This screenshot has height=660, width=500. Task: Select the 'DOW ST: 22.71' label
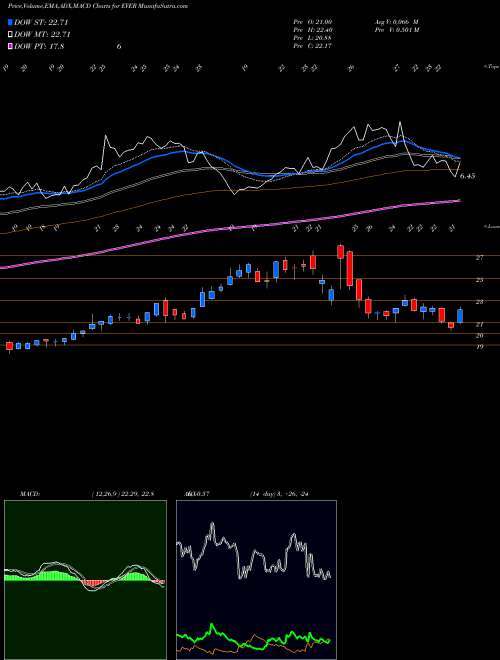pos(41,22)
